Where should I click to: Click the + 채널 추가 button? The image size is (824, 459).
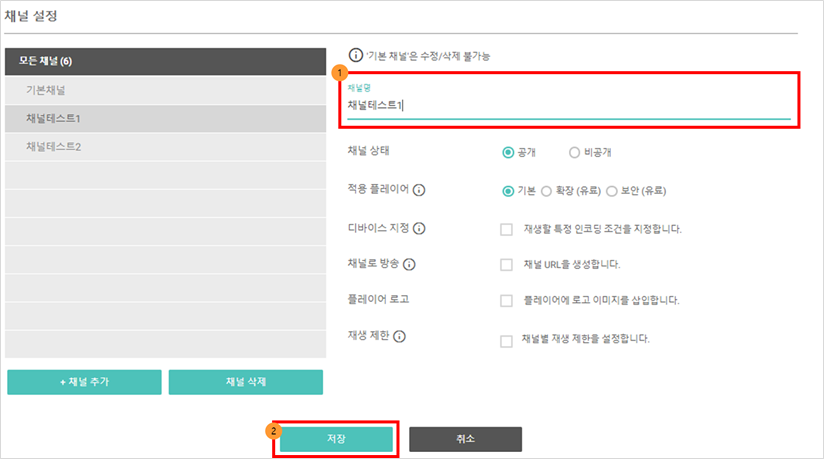[x=84, y=382]
